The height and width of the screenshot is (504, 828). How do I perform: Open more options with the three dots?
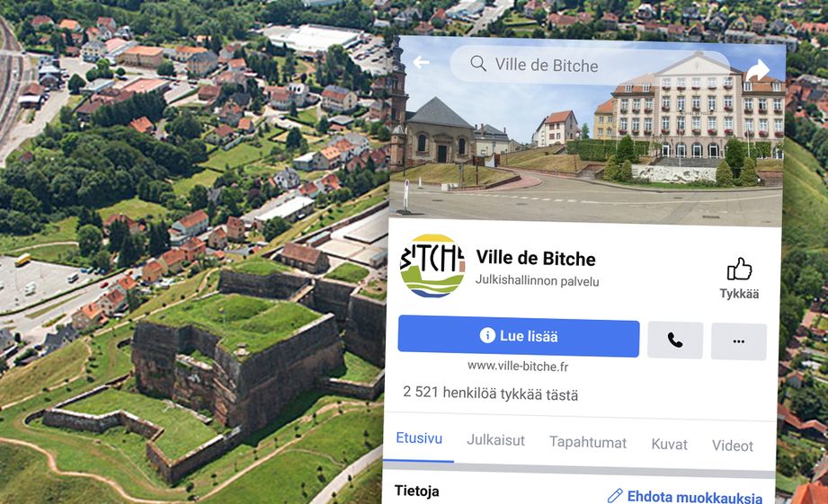739,341
